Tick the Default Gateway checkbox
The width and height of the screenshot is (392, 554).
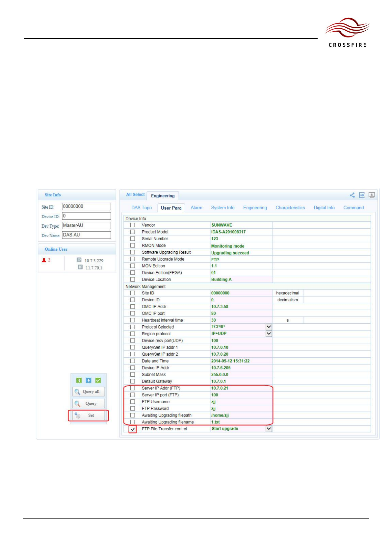pos(133,381)
